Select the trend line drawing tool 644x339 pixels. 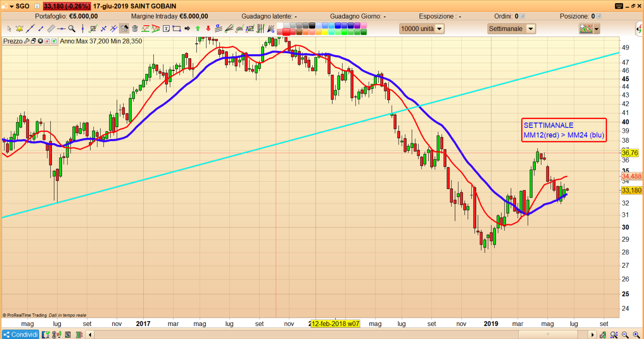pyautogui.click(x=30, y=29)
